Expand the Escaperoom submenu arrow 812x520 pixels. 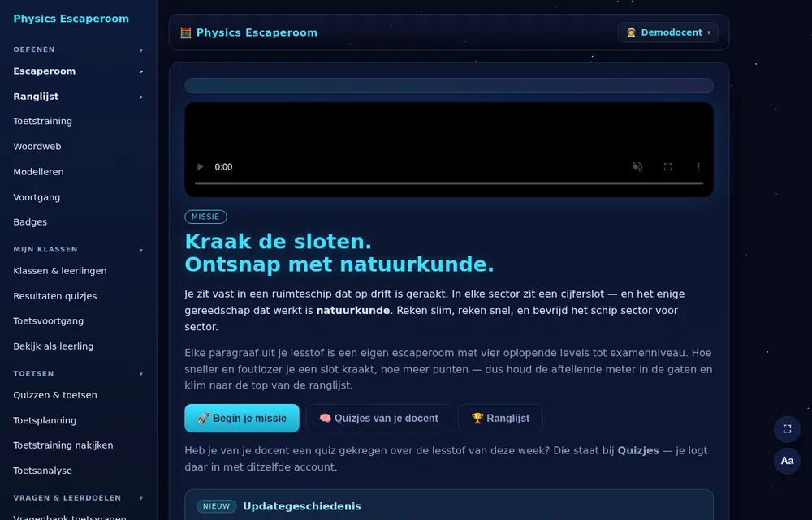(x=140, y=71)
